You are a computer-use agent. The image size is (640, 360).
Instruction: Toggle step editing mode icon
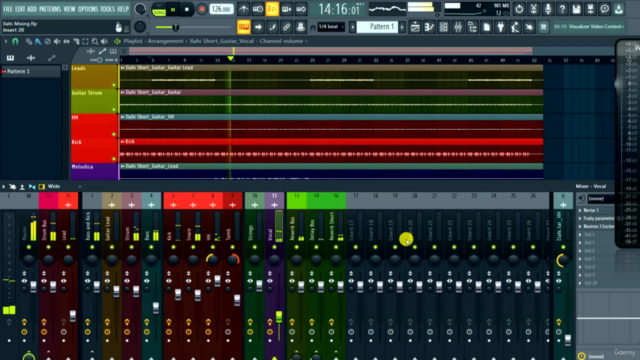[x=272, y=27]
